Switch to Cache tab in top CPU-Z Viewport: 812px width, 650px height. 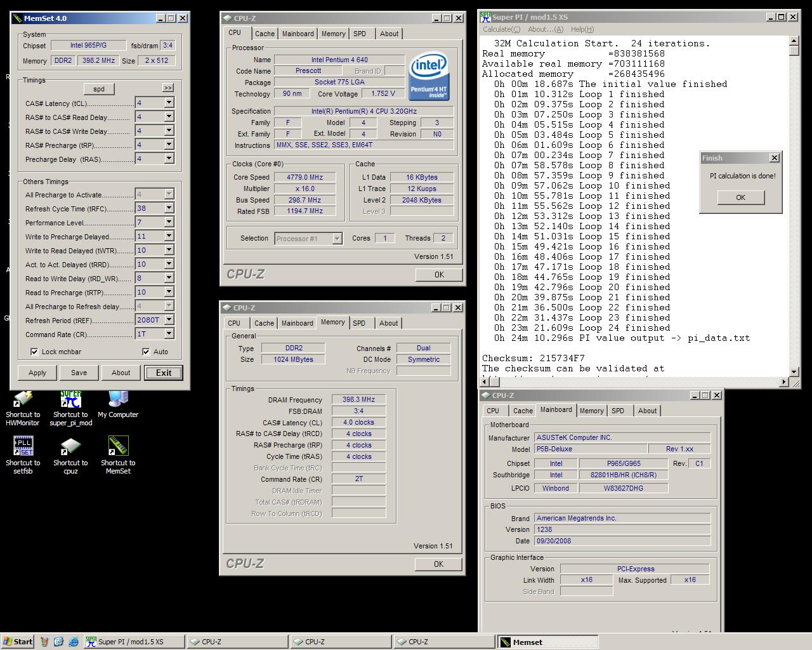click(x=265, y=34)
